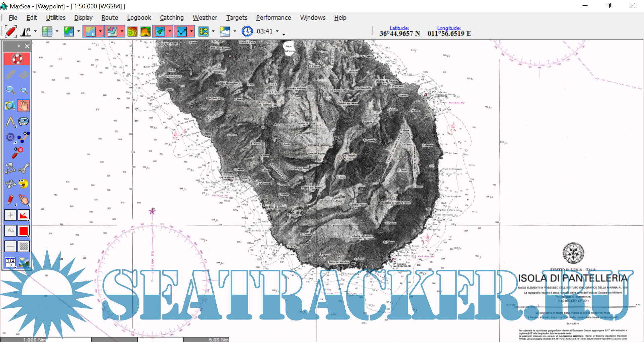
Task: Pick the divider measuring tool
Action: (x=10, y=122)
